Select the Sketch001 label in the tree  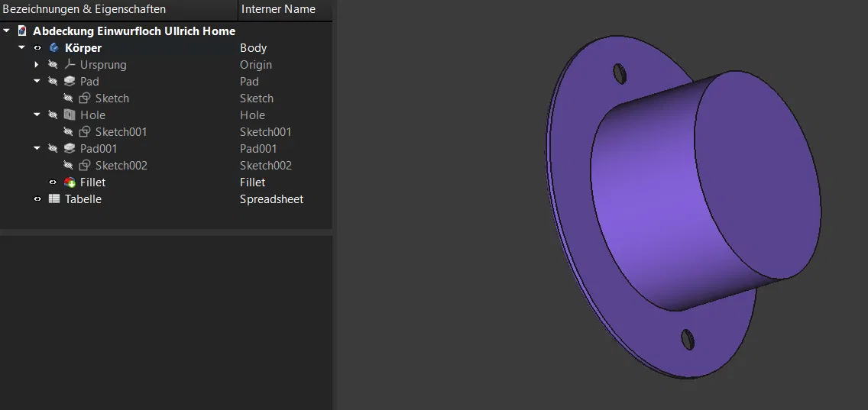[121, 131]
